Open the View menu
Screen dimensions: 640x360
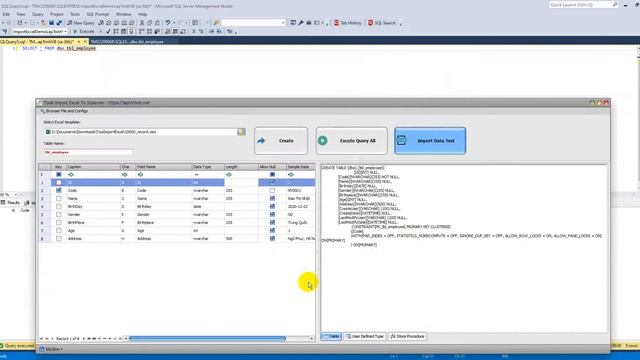point(20,14)
